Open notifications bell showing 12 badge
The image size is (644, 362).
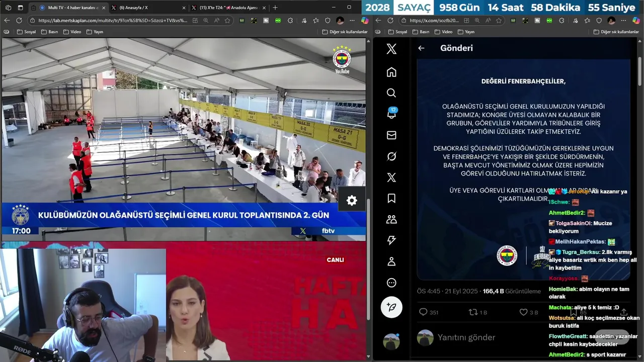(x=391, y=114)
